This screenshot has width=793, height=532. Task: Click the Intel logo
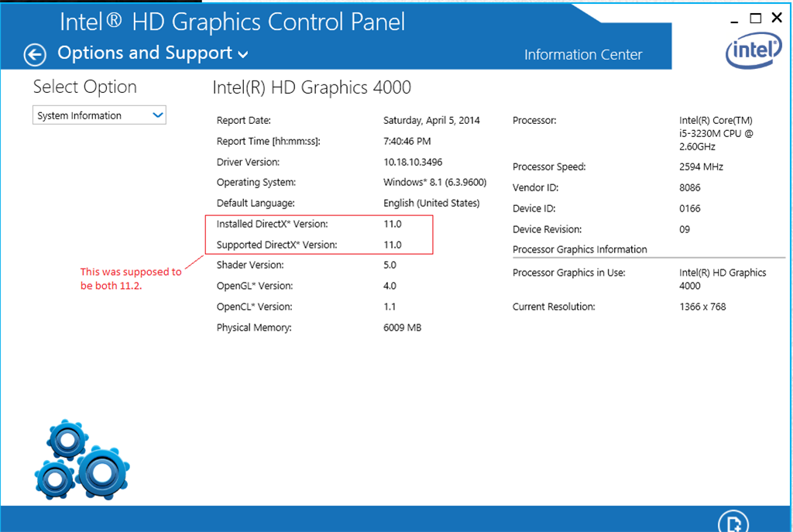click(754, 50)
